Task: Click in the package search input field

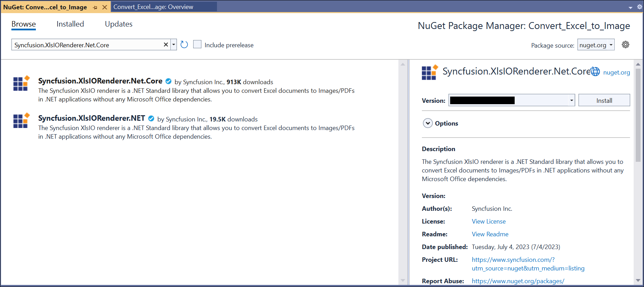Action: click(88, 45)
